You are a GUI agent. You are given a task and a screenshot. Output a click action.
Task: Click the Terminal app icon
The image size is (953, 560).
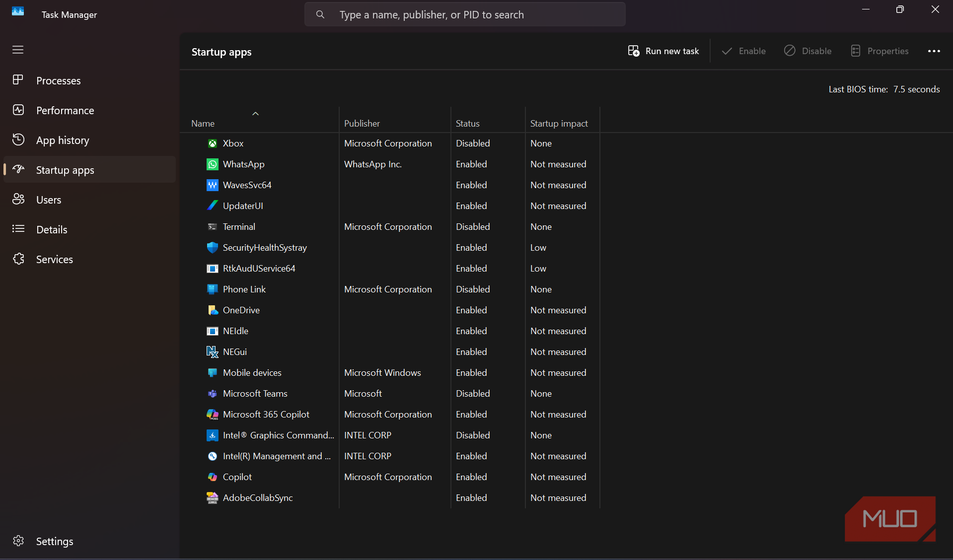[x=212, y=227]
